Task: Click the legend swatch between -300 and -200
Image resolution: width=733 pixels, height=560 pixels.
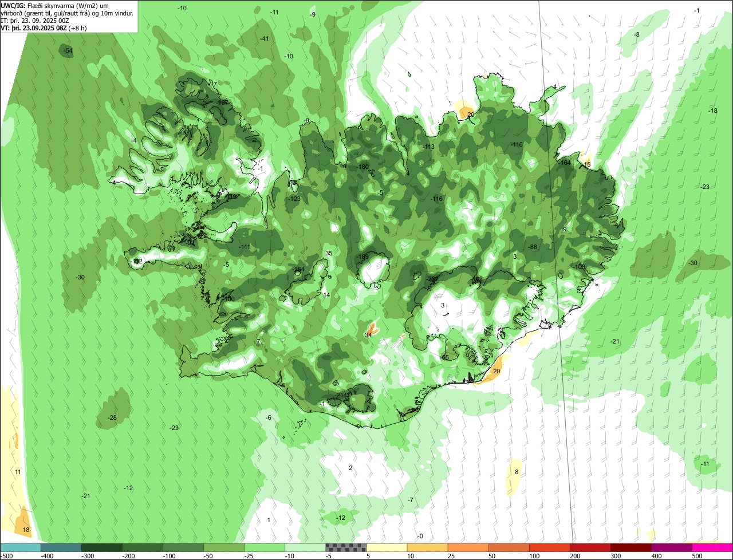Action: point(102,547)
